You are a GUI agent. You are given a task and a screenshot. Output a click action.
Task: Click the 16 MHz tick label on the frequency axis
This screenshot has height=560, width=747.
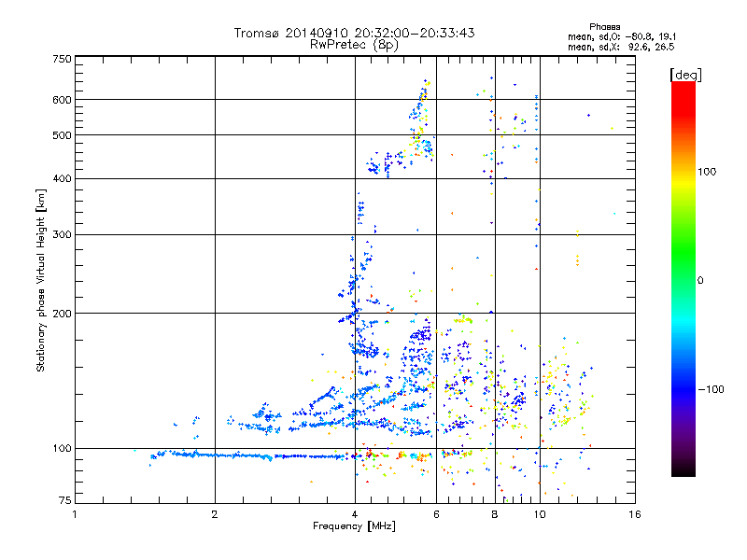click(634, 514)
